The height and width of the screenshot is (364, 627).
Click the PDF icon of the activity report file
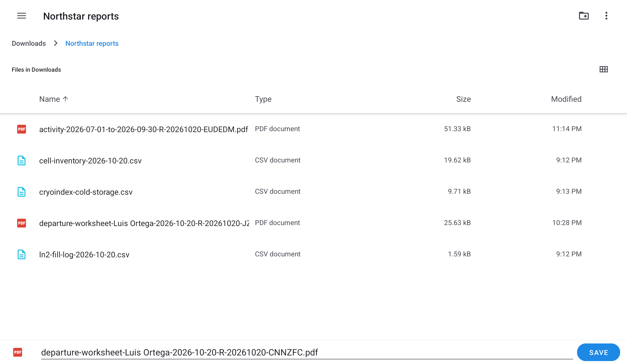pos(22,129)
